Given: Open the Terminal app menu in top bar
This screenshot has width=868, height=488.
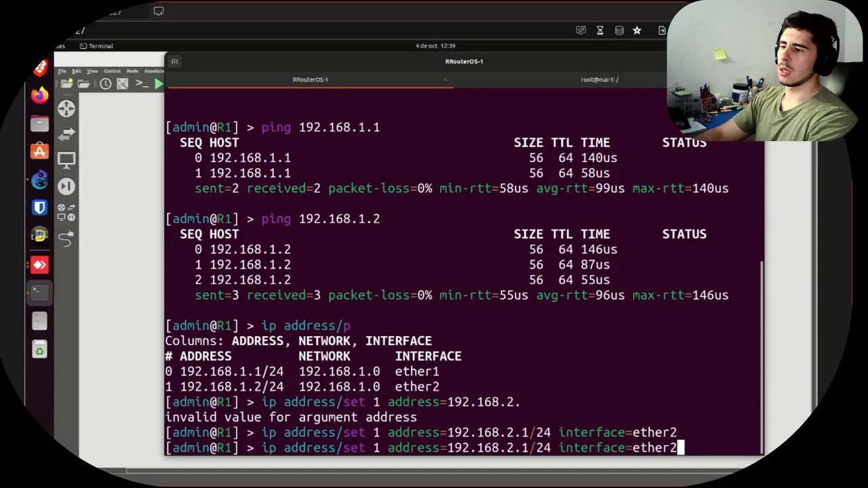Looking at the screenshot, I should pyautogui.click(x=96, y=46).
